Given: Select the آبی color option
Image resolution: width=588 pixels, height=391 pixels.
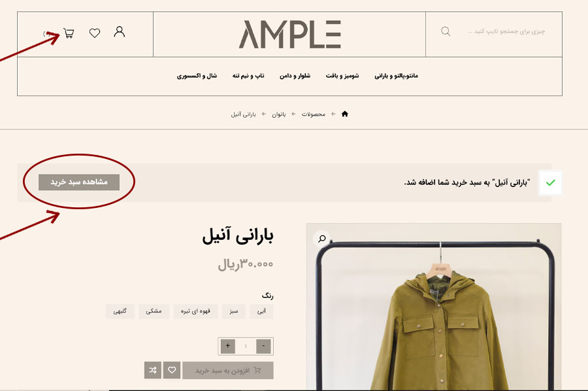Looking at the screenshot, I should click(x=261, y=311).
